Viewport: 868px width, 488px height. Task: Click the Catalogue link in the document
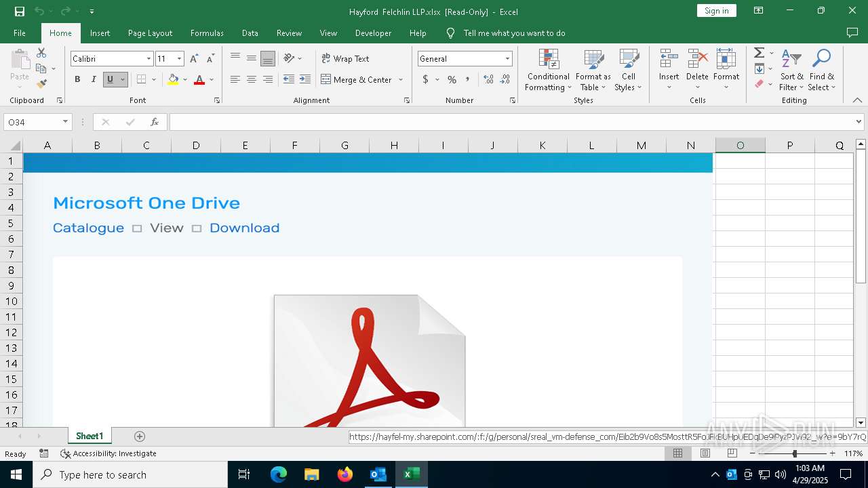[88, 228]
